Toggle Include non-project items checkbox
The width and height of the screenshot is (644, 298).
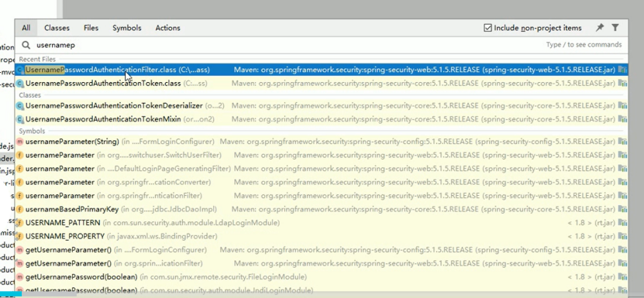point(488,28)
